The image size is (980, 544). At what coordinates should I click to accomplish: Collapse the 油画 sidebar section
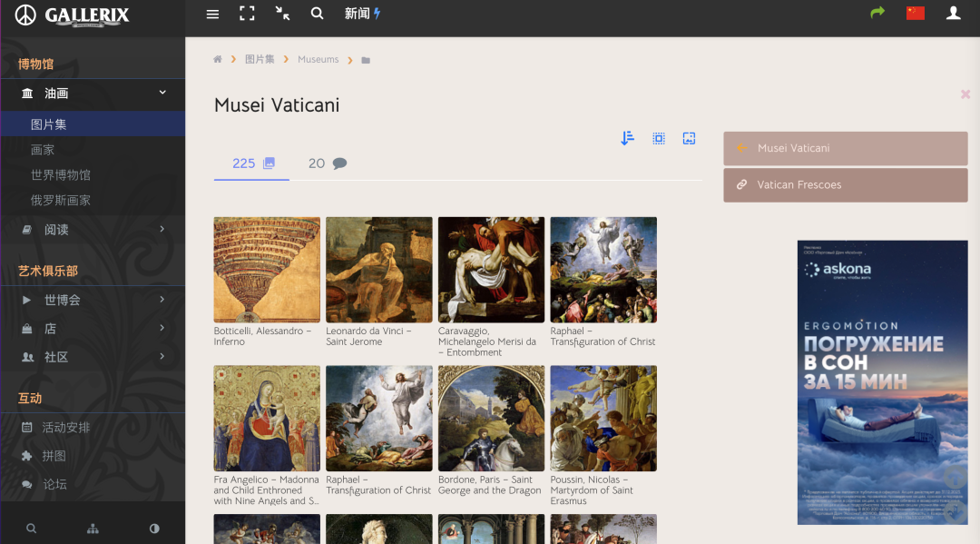point(93,94)
